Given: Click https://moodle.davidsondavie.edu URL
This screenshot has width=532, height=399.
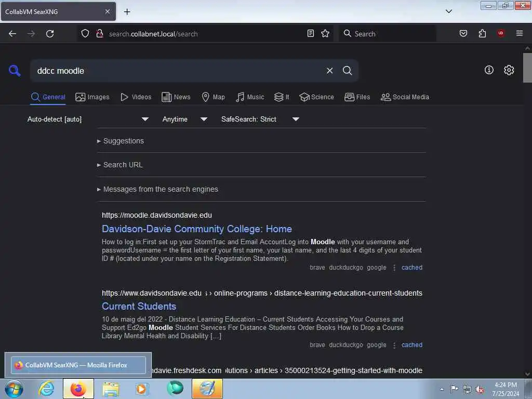Looking at the screenshot, I should coord(157,216).
